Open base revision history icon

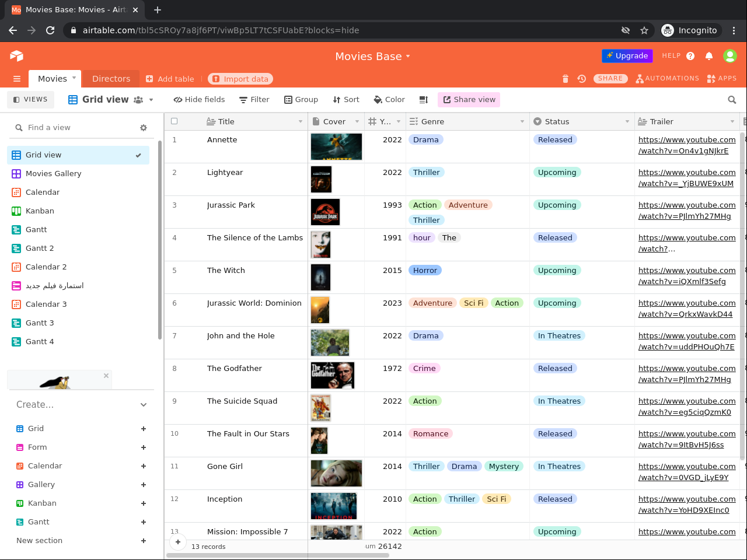pyautogui.click(x=582, y=79)
